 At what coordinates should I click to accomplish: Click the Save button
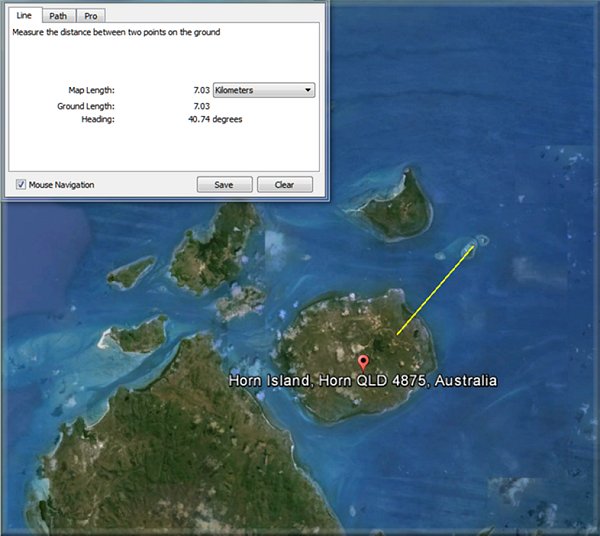tap(224, 185)
